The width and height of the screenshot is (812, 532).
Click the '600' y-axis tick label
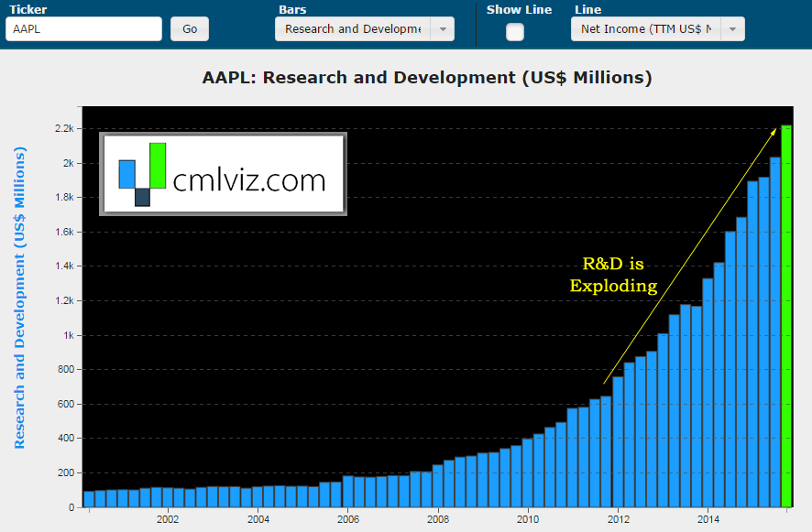coord(66,404)
